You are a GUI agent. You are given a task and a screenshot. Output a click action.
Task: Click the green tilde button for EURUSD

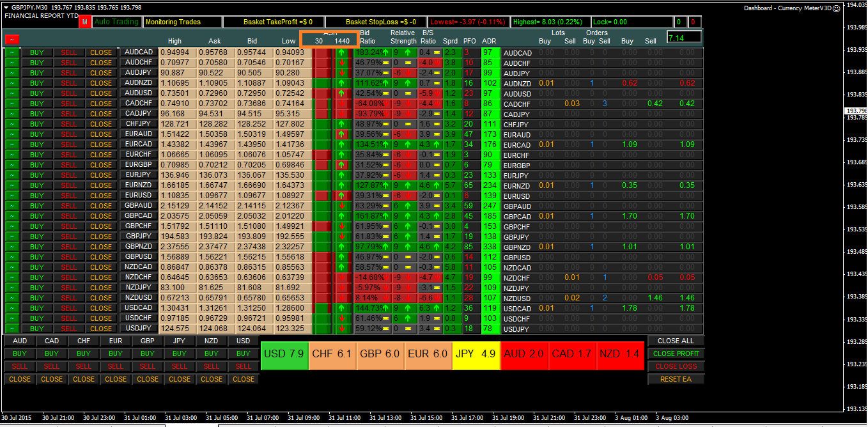12,196
